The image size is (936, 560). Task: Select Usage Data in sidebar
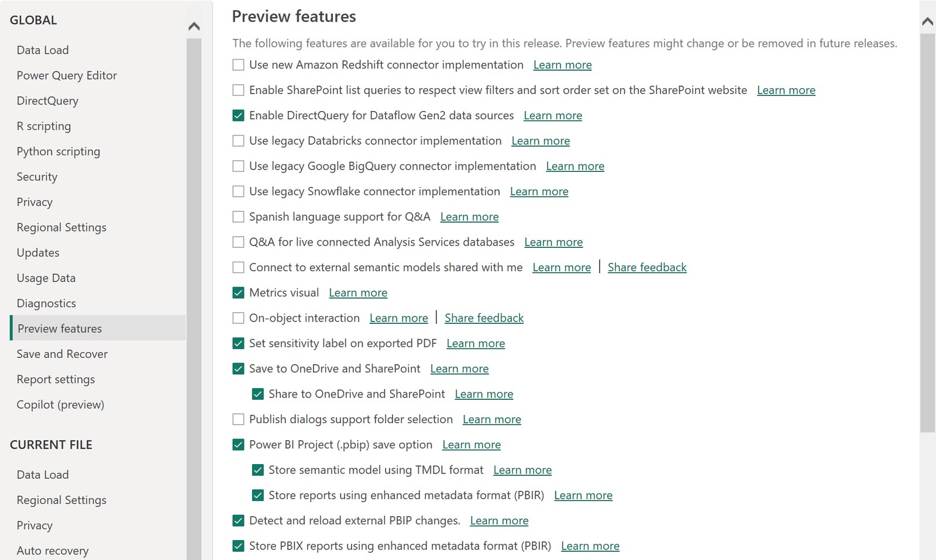(46, 278)
